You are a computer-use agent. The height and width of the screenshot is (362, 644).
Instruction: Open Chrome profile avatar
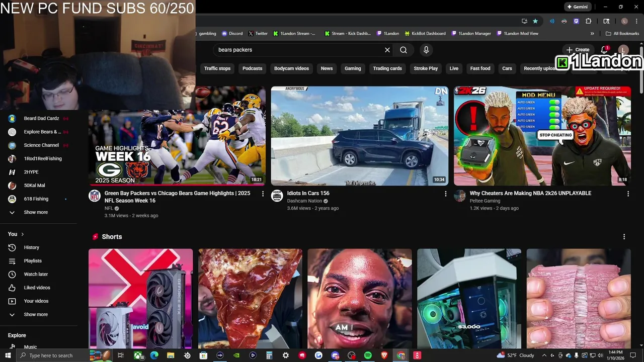point(624,21)
